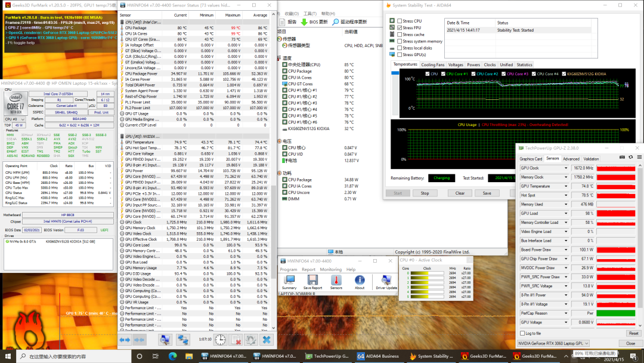Image resolution: width=644 pixels, height=363 pixels.
Task: Open the GPU Temperature sensor dropdown
Action: [566, 186]
